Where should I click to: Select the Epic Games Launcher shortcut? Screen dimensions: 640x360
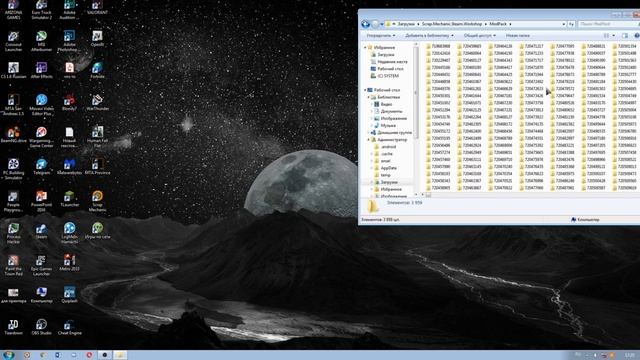pos(41,265)
